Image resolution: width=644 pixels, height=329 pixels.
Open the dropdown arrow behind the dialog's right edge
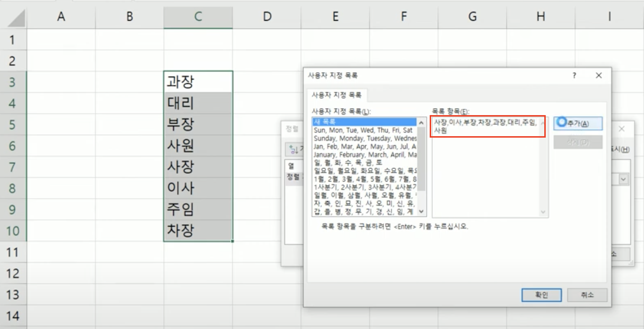tap(623, 179)
